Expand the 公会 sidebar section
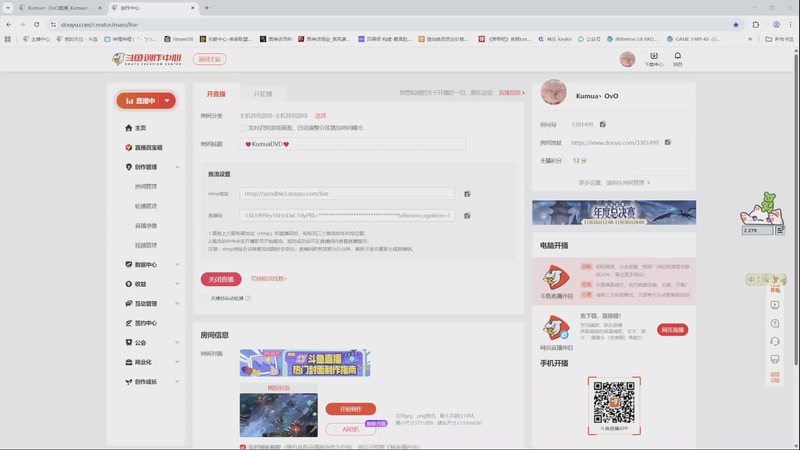 pos(177,343)
